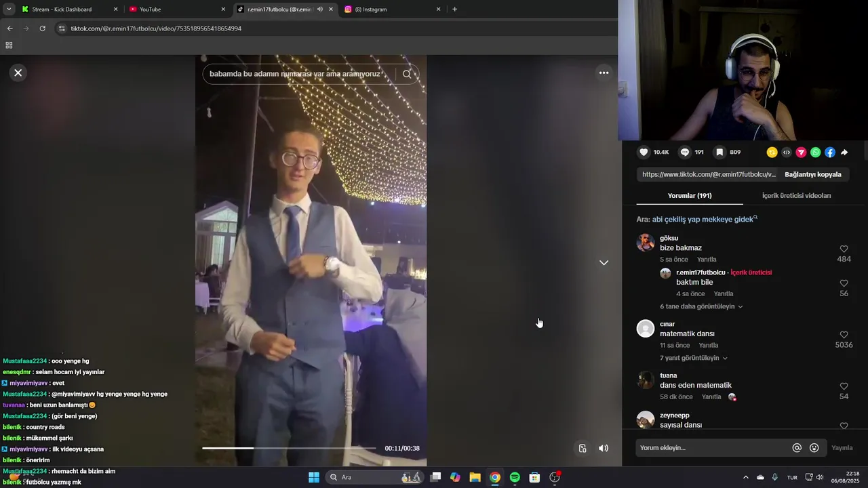868x488 pixels.
Task: Bookmark the video with the save icon
Action: pyautogui.click(x=719, y=152)
